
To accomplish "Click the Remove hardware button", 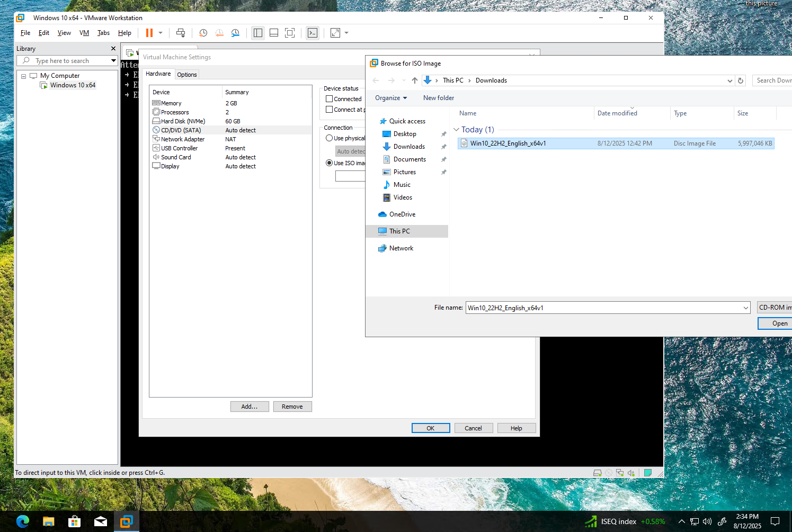I will coord(292,407).
